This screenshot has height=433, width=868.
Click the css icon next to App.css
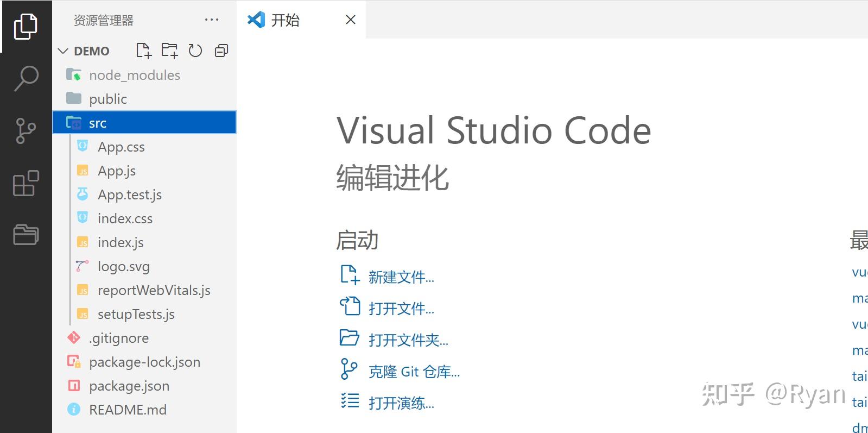pyautogui.click(x=83, y=146)
